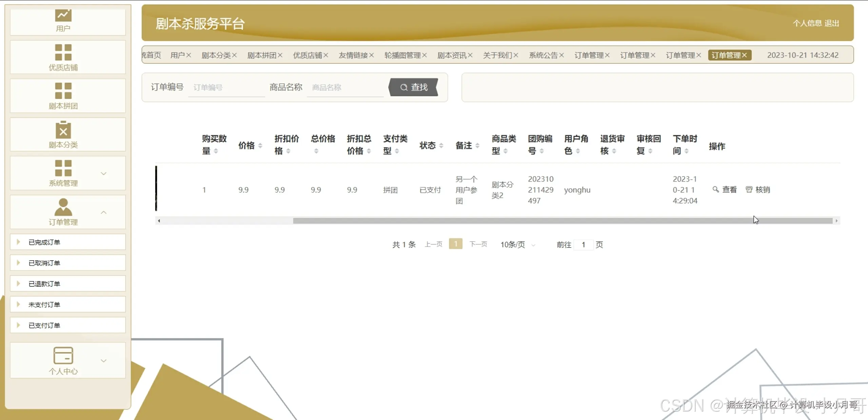Toggle ascending sort on the 价格 column
Image resolution: width=868 pixels, height=420 pixels.
tap(260, 144)
